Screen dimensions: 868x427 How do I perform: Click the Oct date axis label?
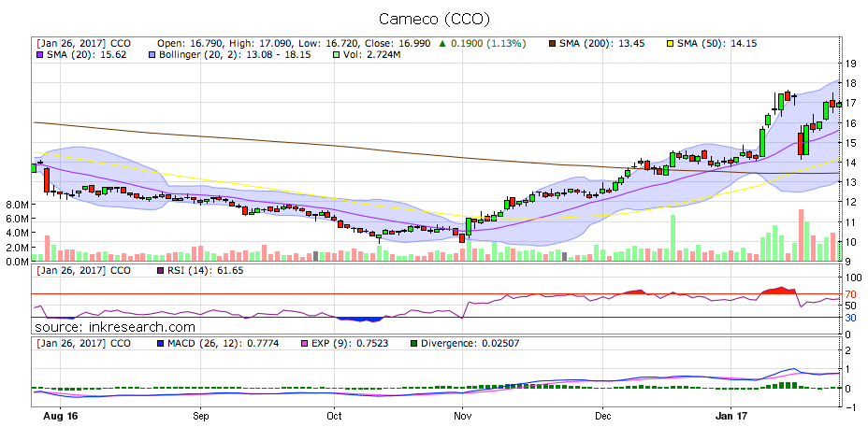(x=334, y=417)
